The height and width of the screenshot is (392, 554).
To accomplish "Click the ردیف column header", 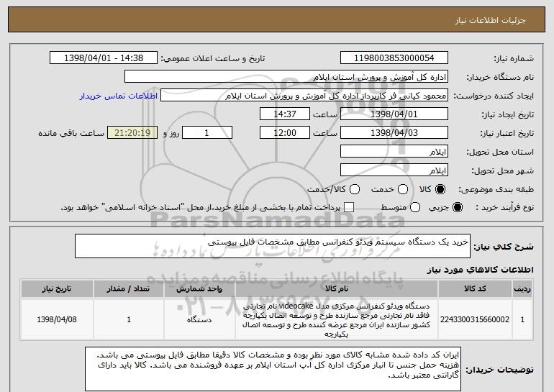I will (522, 289).
